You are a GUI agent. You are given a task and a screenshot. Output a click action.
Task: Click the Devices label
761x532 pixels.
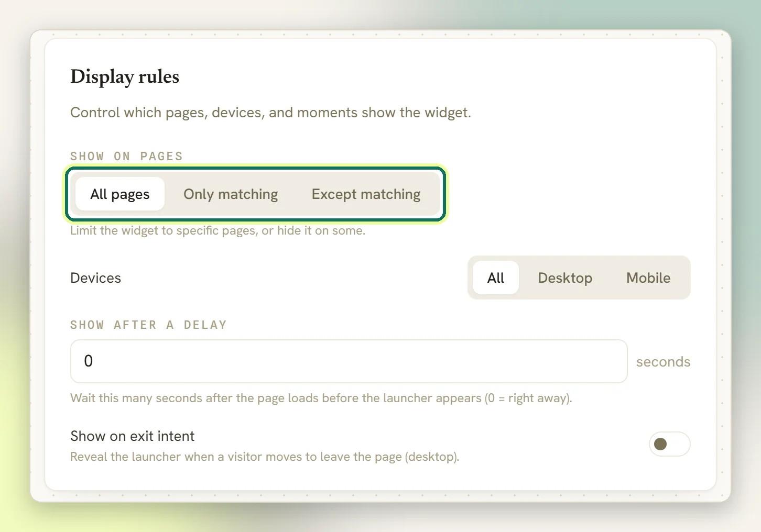pyautogui.click(x=96, y=278)
